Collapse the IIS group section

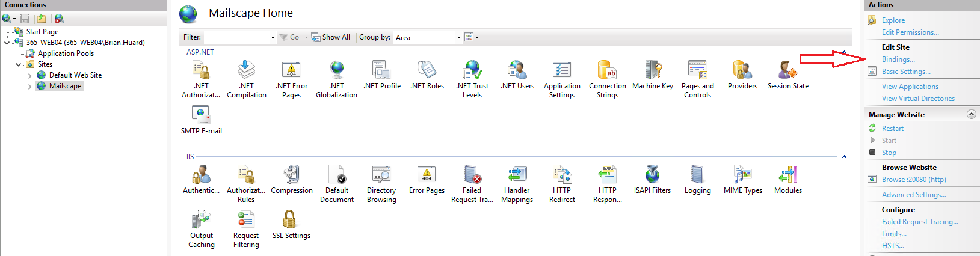[844, 157]
